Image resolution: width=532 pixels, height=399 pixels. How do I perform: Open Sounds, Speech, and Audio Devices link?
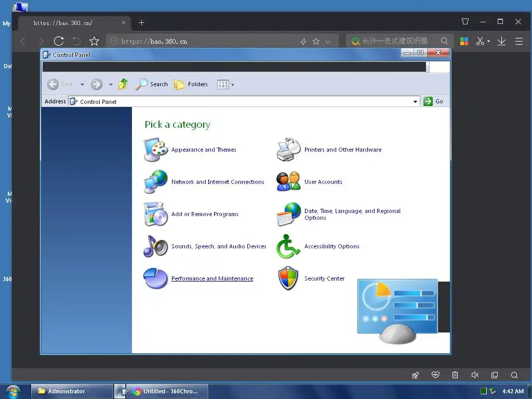click(219, 246)
